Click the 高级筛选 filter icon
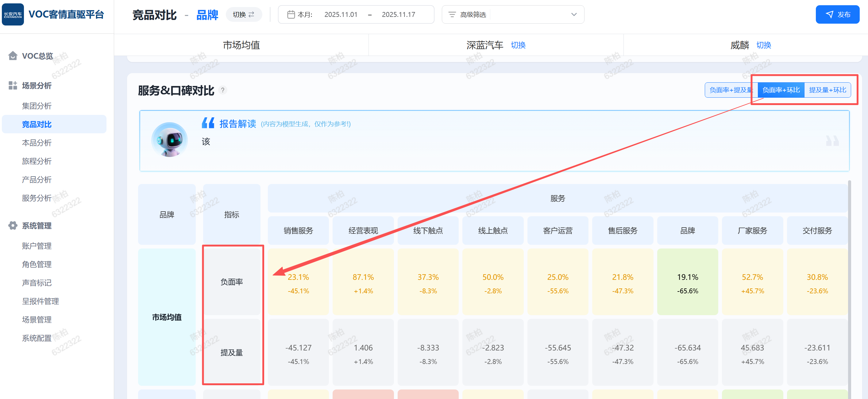Image resolution: width=868 pixels, height=399 pixels. [x=452, y=14]
